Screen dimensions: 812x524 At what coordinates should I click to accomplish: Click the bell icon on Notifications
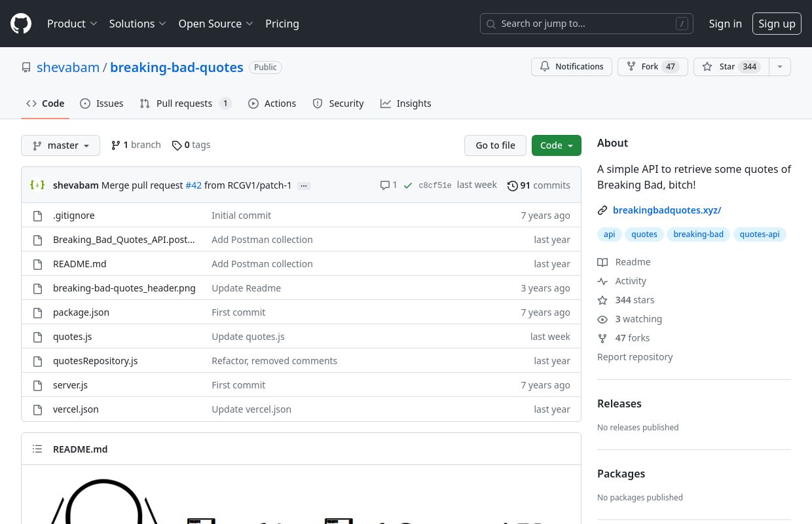[x=545, y=67]
